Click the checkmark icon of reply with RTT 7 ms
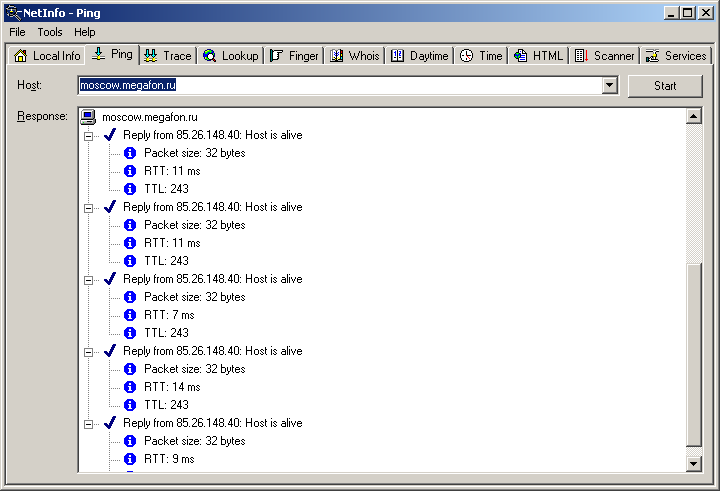720x491 pixels. (110, 279)
